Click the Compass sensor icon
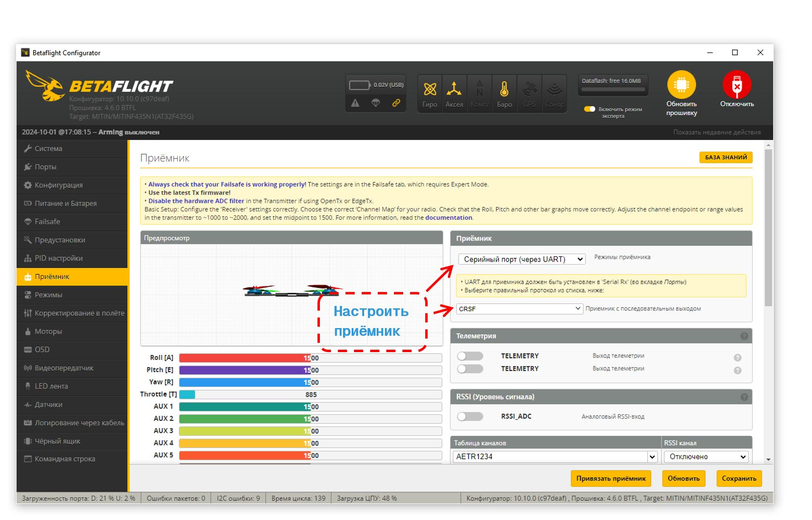Screen dimensions: 812x520 click(480, 89)
